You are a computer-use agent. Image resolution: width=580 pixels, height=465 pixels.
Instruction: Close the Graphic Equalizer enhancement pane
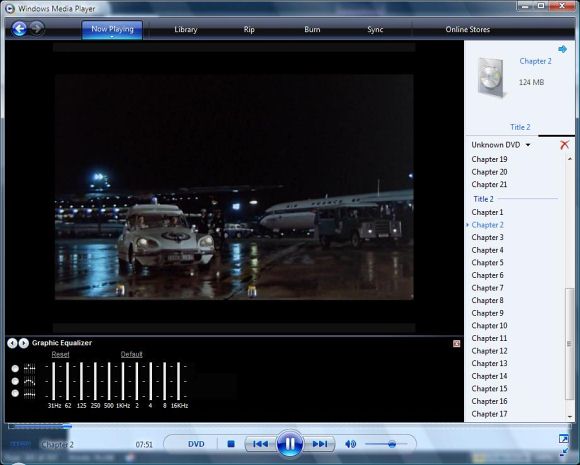click(x=456, y=344)
